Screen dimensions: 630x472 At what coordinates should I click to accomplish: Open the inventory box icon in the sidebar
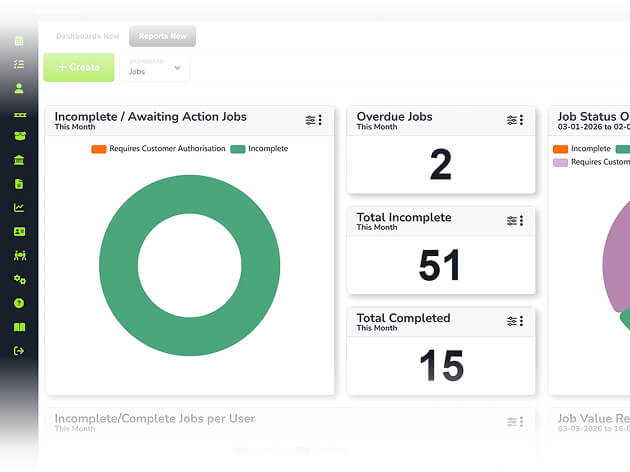(20, 136)
